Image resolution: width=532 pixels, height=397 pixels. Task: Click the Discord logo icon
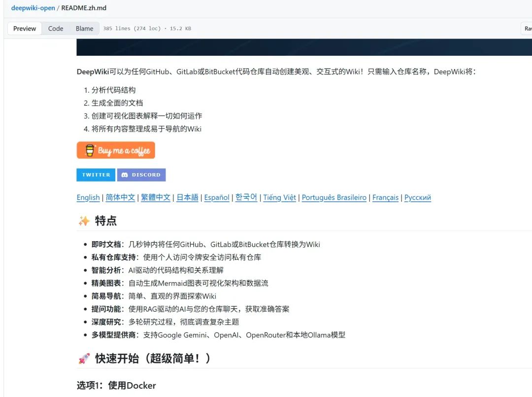point(125,175)
